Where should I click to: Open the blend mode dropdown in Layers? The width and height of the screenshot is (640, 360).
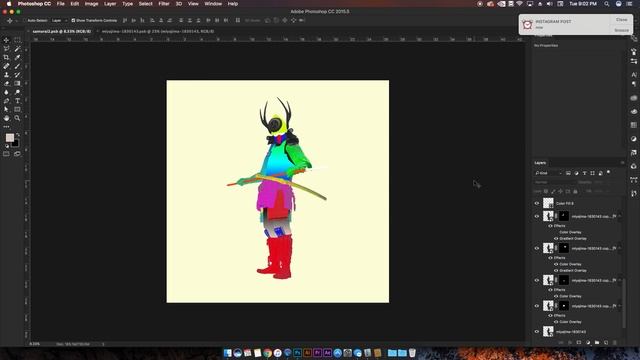(555, 182)
